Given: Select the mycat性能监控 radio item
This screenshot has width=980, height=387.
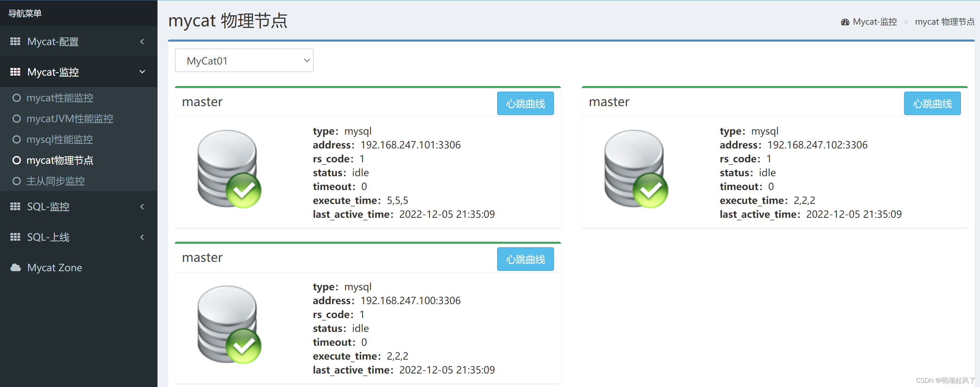Looking at the screenshot, I should tap(59, 98).
